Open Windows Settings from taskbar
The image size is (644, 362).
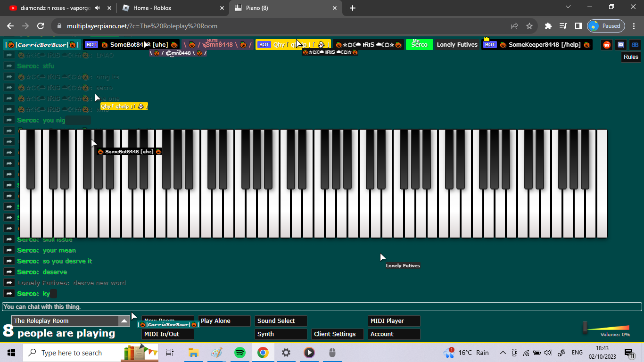[286, 353]
